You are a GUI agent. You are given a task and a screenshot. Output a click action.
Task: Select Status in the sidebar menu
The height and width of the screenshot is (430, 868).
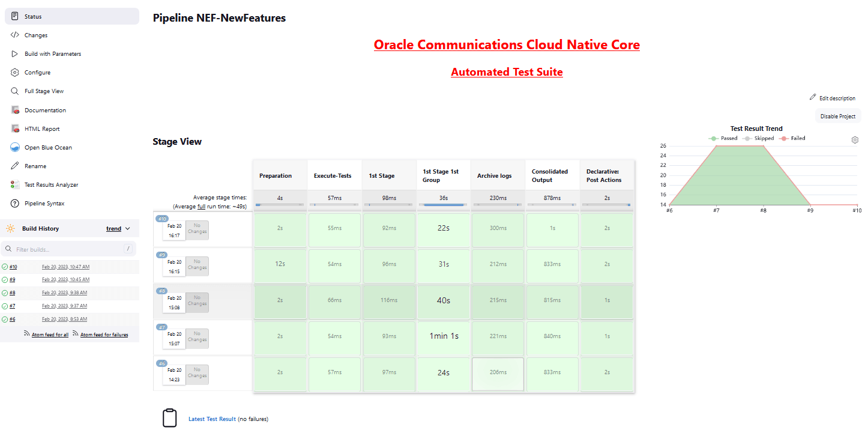[14, 16]
